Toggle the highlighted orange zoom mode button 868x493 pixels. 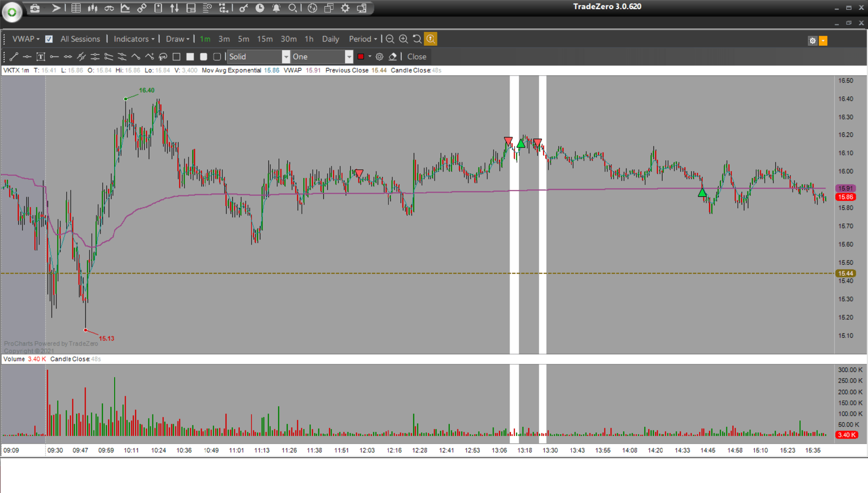point(431,39)
